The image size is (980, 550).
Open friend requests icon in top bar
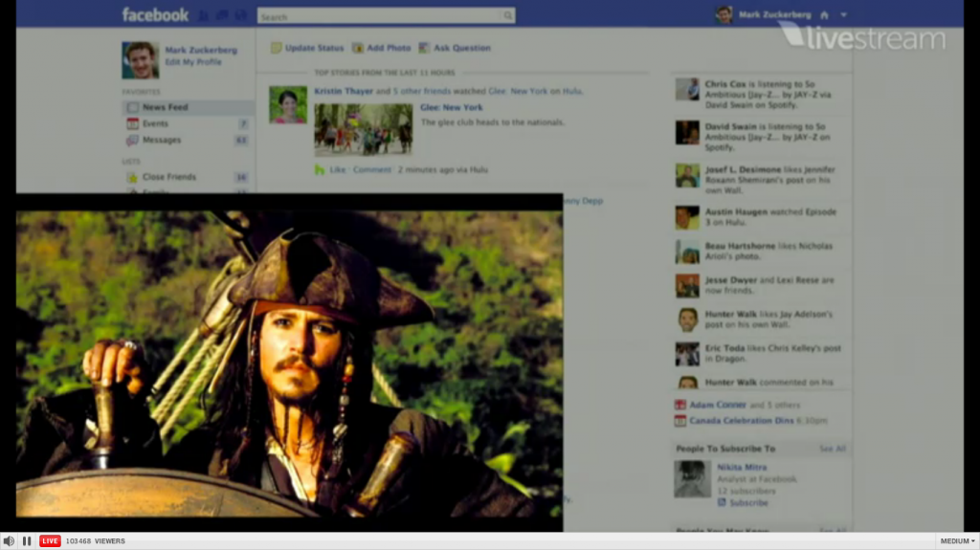(x=204, y=15)
